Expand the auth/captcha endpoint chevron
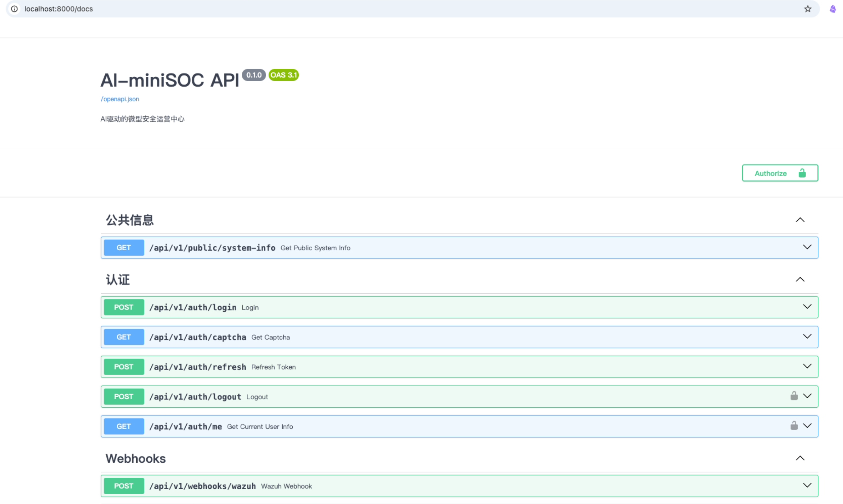 [x=807, y=336]
